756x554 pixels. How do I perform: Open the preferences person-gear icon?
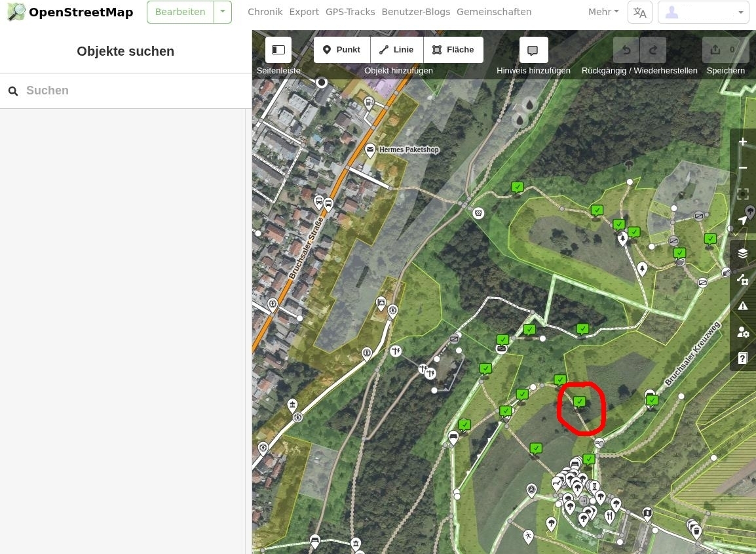pyautogui.click(x=743, y=332)
